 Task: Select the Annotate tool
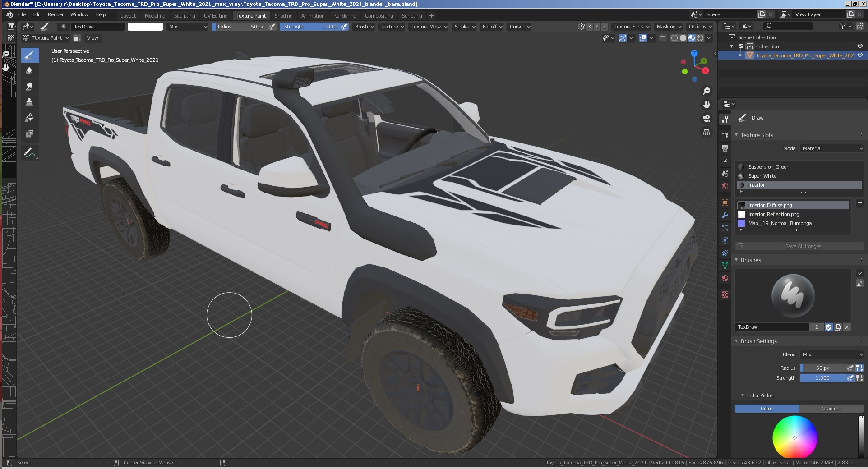29,153
